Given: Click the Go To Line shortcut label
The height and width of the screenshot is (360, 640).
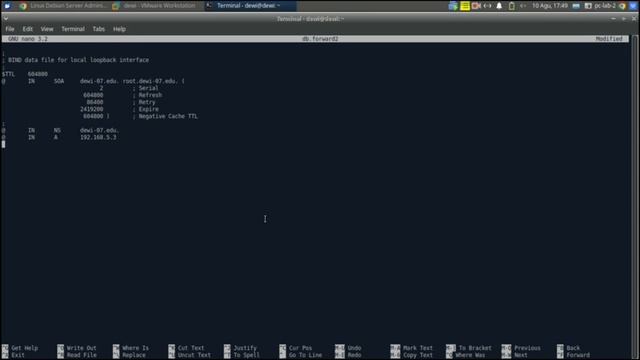Looking at the screenshot, I should pyautogui.click(x=305, y=355).
